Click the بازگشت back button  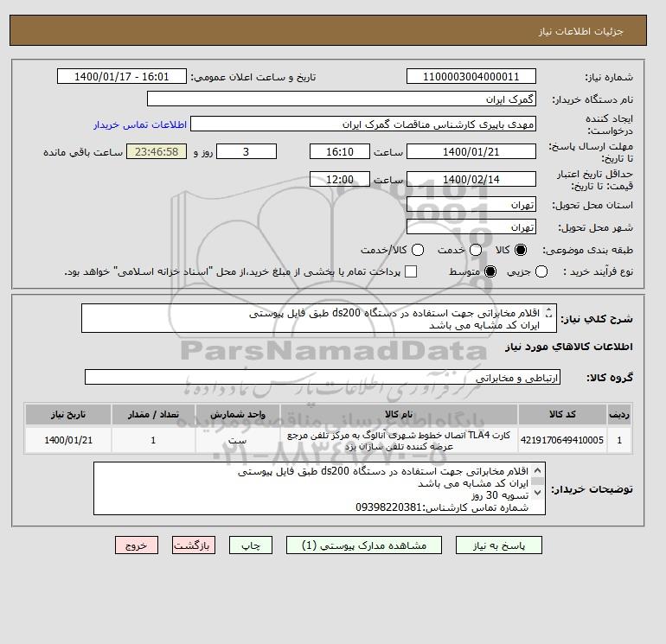(x=194, y=545)
